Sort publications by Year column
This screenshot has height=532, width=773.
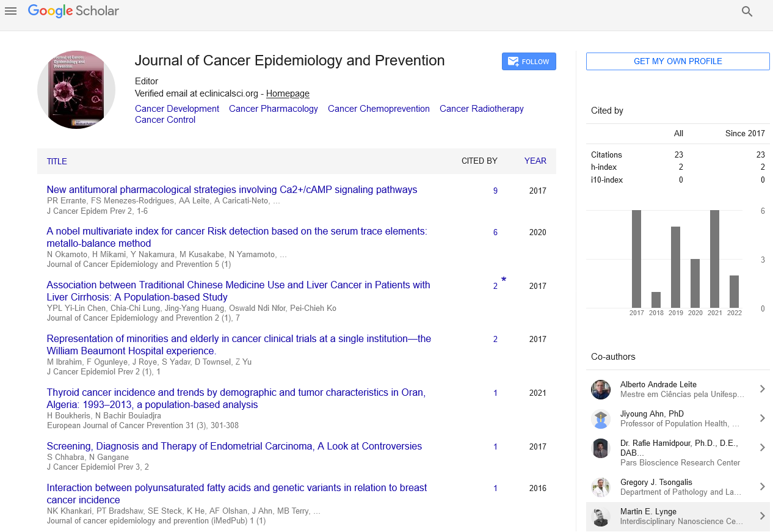535,161
